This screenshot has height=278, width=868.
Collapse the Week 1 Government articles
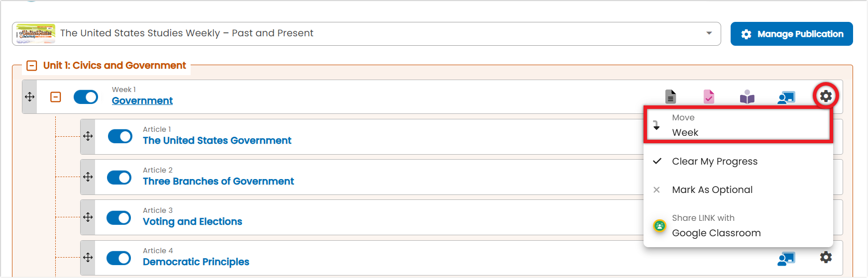pos(56,97)
